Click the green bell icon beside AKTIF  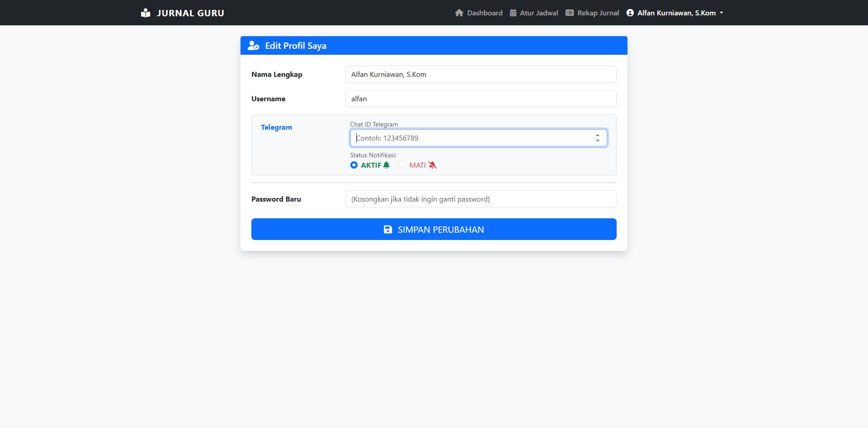click(387, 165)
